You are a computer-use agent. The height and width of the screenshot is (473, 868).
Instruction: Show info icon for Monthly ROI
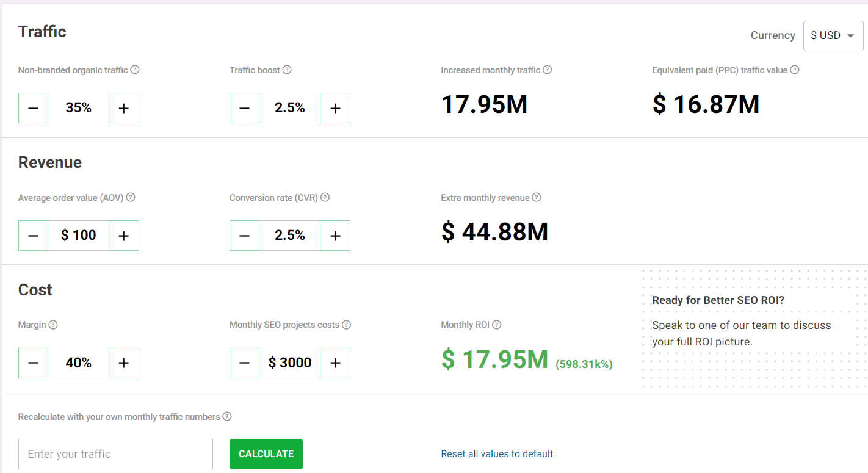pyautogui.click(x=496, y=325)
